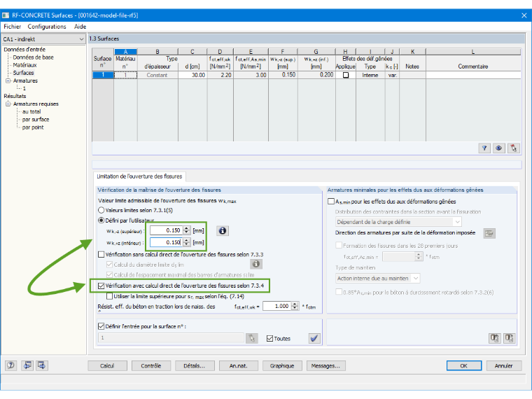
Task: Click the An.nat. button
Action: pyautogui.click(x=238, y=365)
